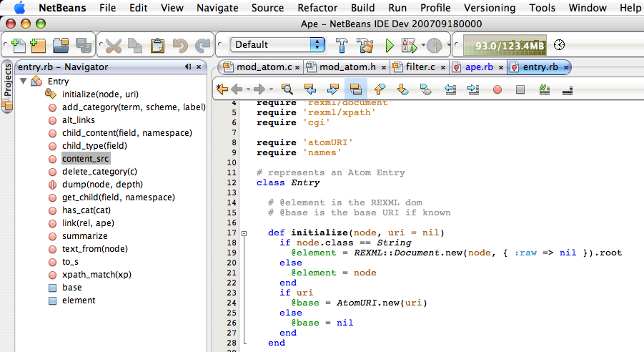Jump to last edit location icon
Viewport: 644px width, 352px height.
(x=222, y=89)
